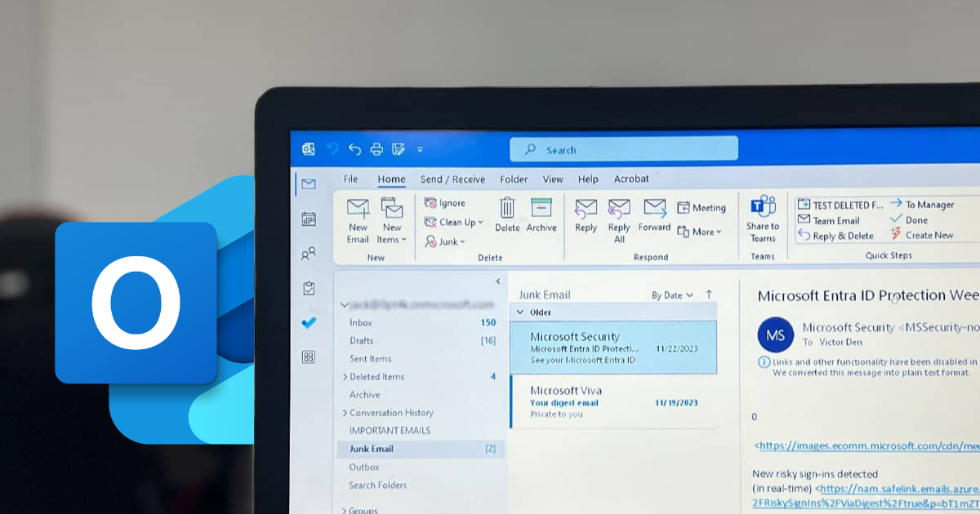Archive the selected message
Image resolution: width=980 pixels, height=514 pixels.
[541, 215]
